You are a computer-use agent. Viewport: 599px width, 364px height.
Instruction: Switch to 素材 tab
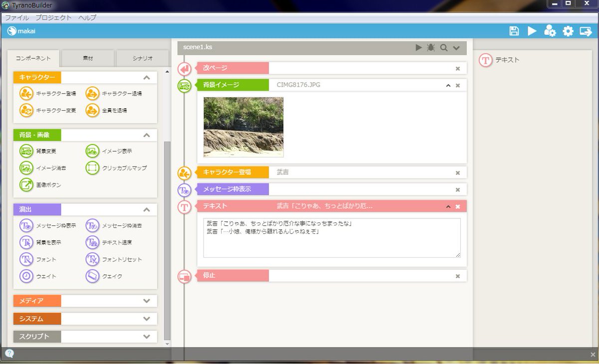[x=88, y=58]
